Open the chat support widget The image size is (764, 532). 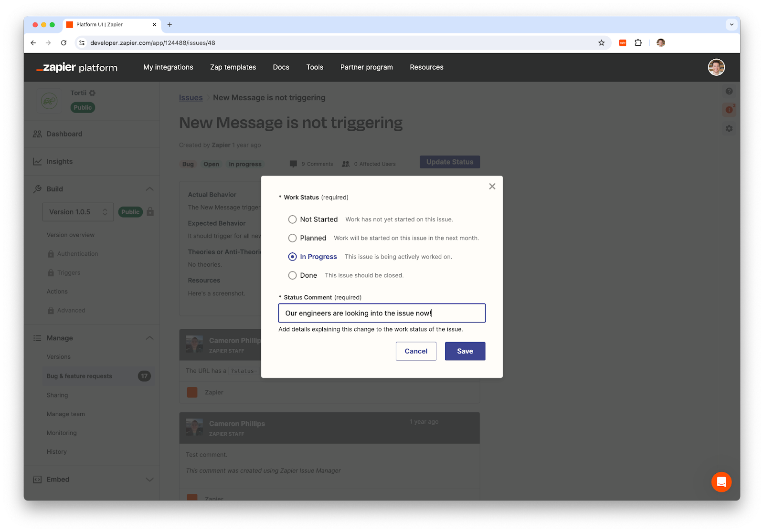(x=722, y=482)
